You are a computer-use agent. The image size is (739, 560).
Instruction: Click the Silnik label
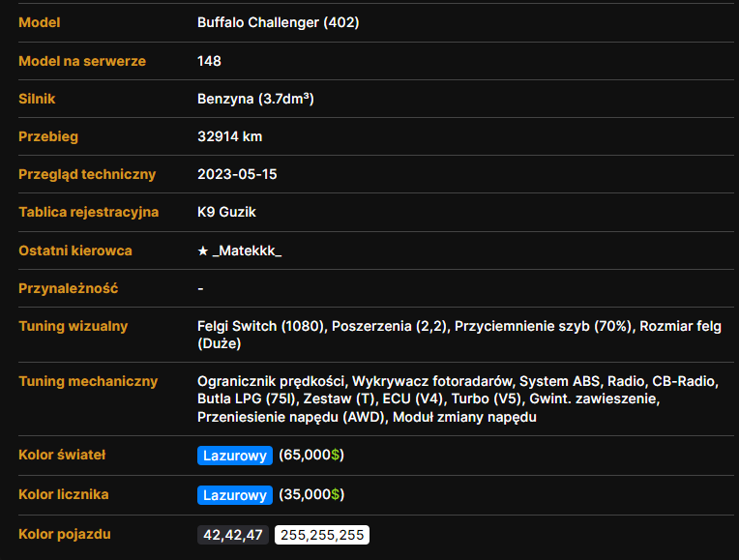pyautogui.click(x=37, y=99)
